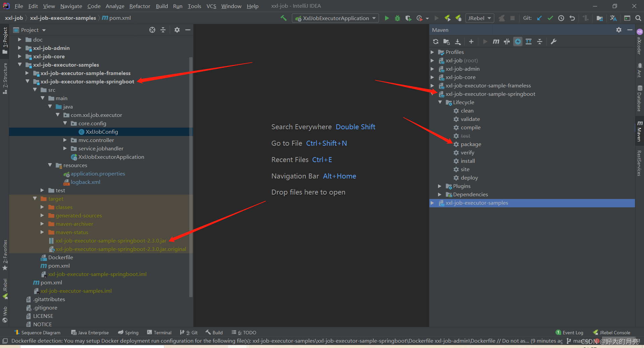Toggle the Structure side tab
This screenshot has height=348, width=644.
click(x=5, y=78)
